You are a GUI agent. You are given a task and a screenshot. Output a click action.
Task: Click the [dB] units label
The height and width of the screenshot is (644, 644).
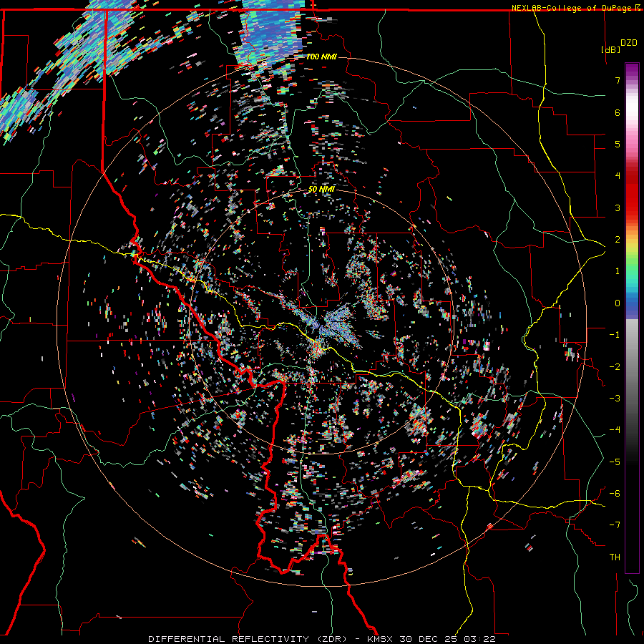610,49
